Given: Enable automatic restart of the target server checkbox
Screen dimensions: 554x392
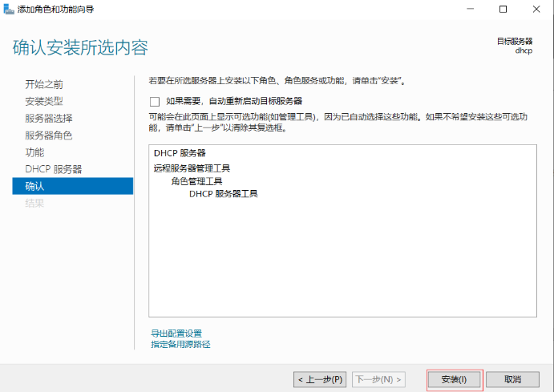Looking at the screenshot, I should click(155, 102).
